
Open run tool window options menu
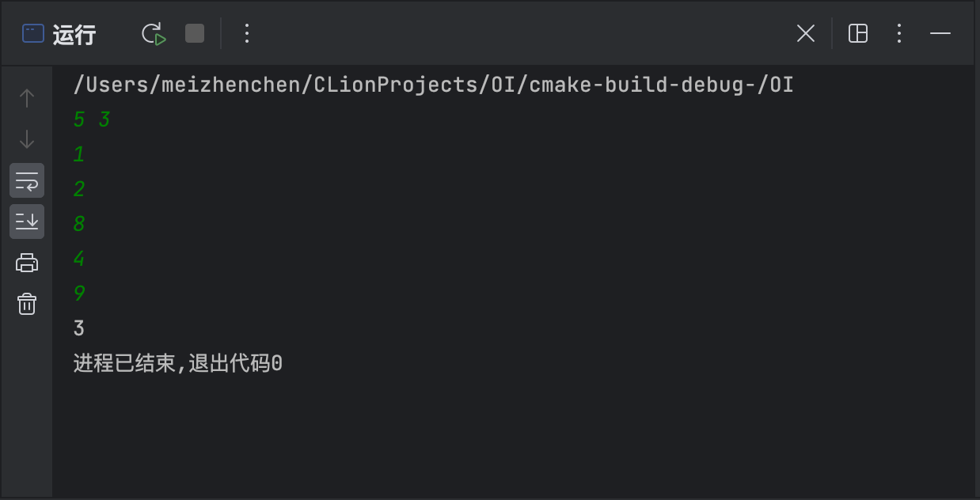[899, 33]
